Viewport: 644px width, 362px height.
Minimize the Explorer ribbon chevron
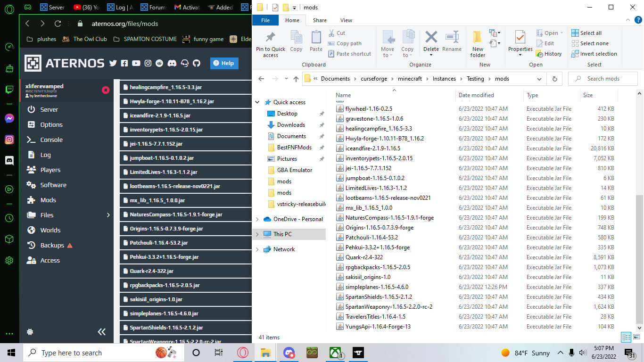coord(628,20)
